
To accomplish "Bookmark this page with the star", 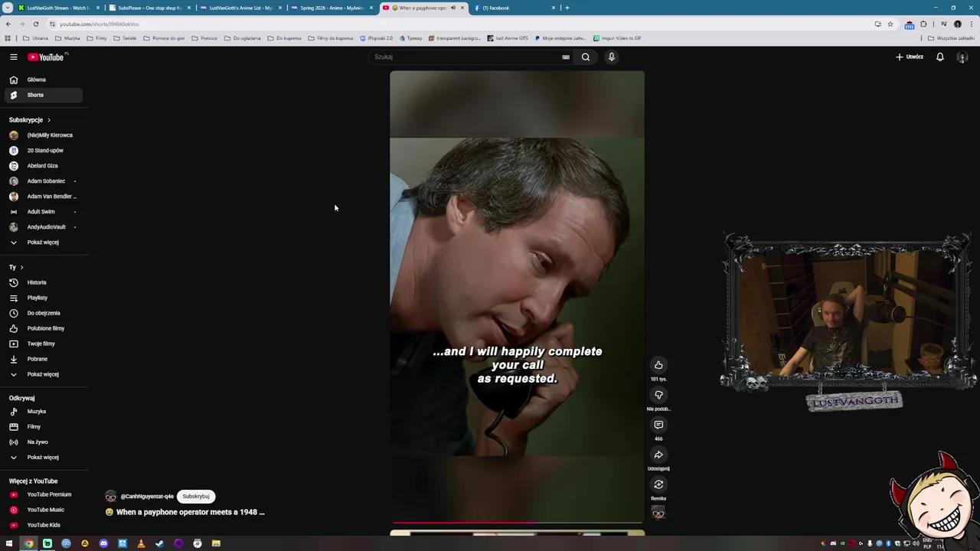I will [x=890, y=24].
